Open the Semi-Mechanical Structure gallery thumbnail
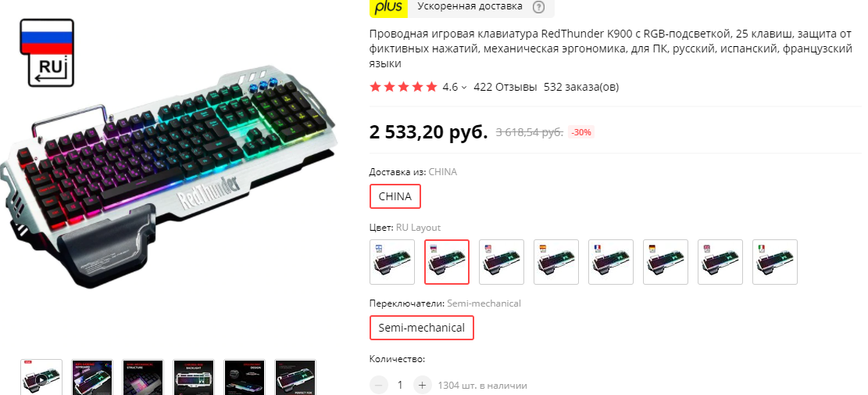The image size is (868, 395). tap(143, 377)
